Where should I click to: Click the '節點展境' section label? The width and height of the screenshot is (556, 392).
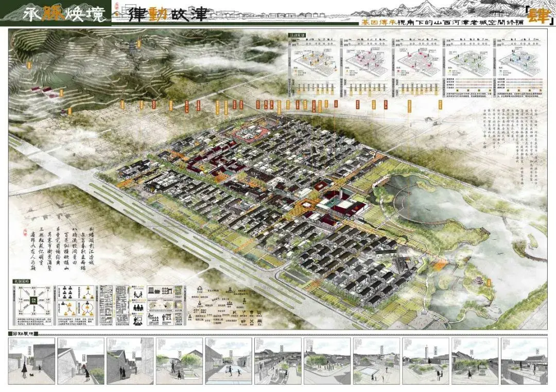[x=23, y=334]
